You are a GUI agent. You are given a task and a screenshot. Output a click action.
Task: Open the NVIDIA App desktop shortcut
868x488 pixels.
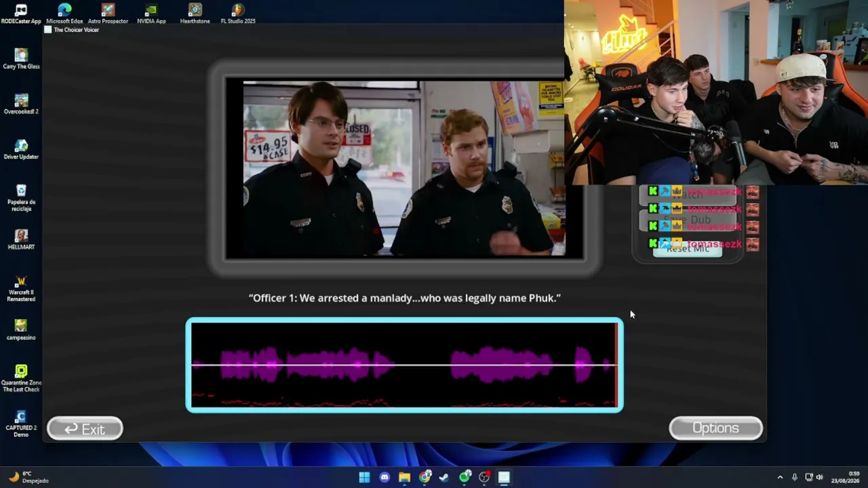coord(151,14)
